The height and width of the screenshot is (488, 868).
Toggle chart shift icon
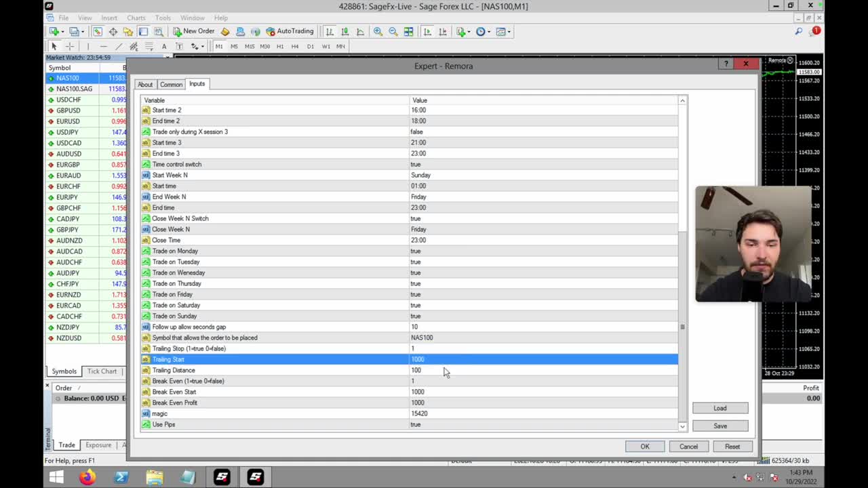pos(442,31)
